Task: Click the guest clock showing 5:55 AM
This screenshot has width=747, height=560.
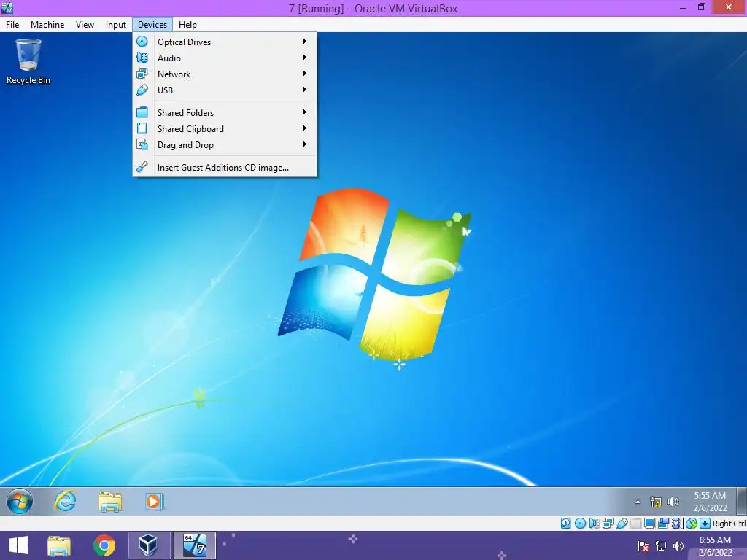Action: tap(710, 502)
